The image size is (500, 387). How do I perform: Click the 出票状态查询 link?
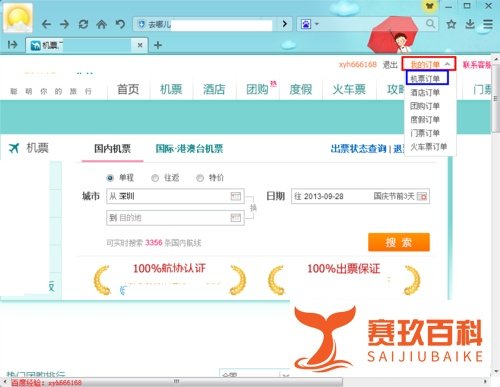[358, 149]
